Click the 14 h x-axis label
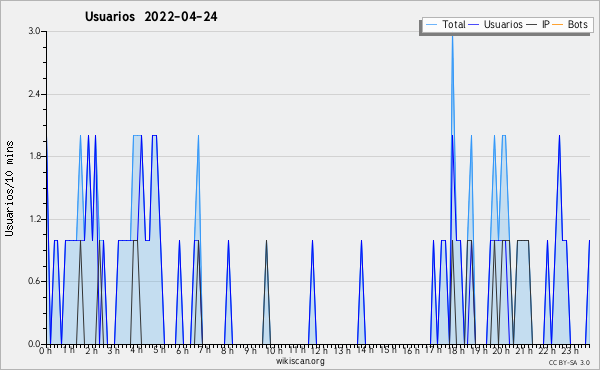The height and width of the screenshot is (370, 600). tap(365, 350)
